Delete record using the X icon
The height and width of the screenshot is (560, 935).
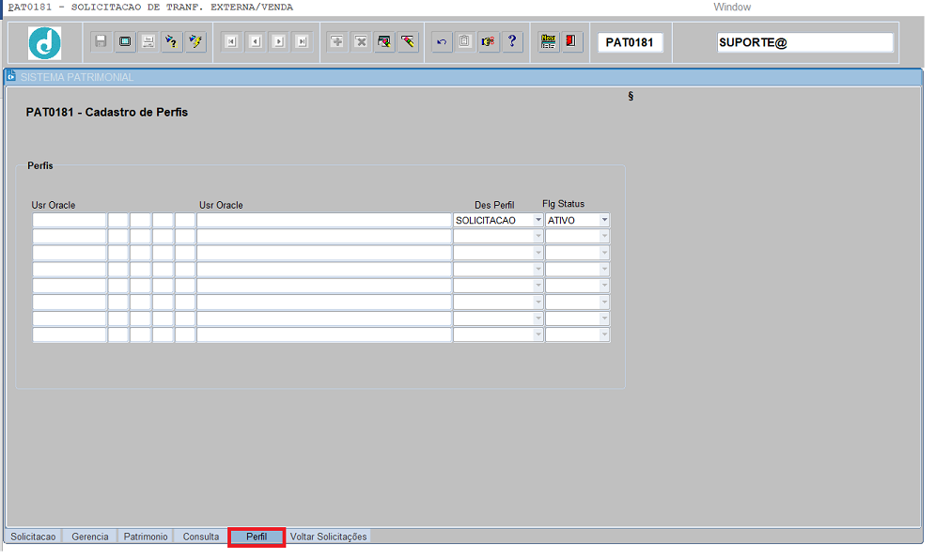click(x=360, y=42)
